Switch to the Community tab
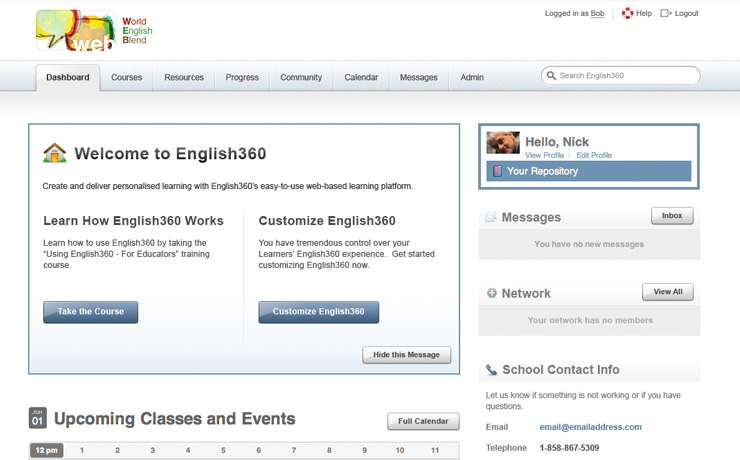740x460 pixels. click(x=301, y=77)
